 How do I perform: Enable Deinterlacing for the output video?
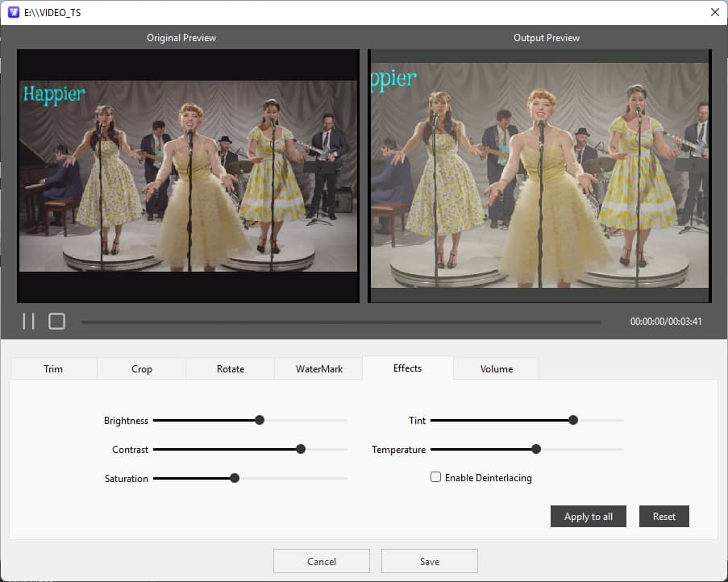[x=435, y=477]
